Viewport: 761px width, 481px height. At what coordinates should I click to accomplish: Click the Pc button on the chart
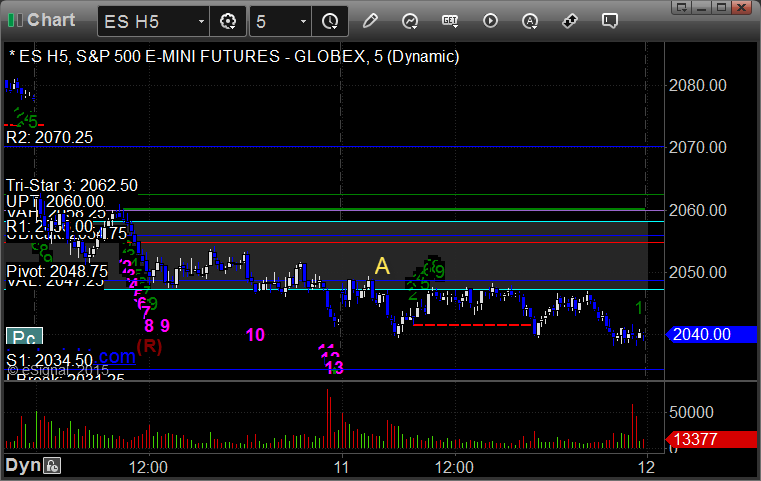(24, 336)
